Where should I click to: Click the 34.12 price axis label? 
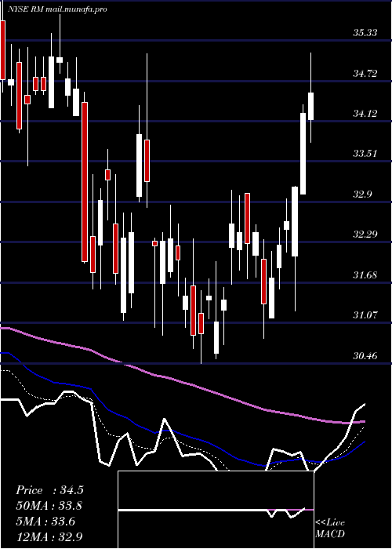point(365,114)
